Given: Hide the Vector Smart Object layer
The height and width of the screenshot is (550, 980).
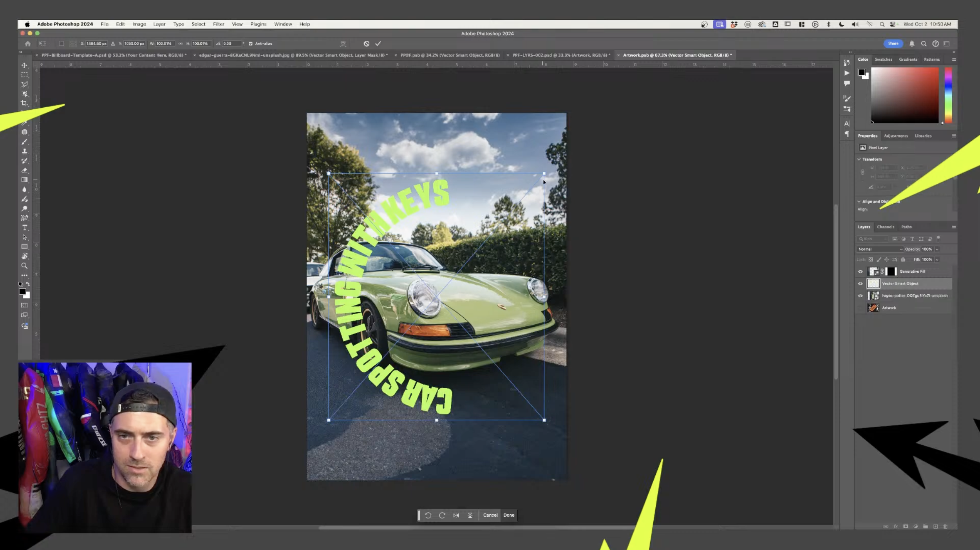Looking at the screenshot, I should tap(860, 284).
